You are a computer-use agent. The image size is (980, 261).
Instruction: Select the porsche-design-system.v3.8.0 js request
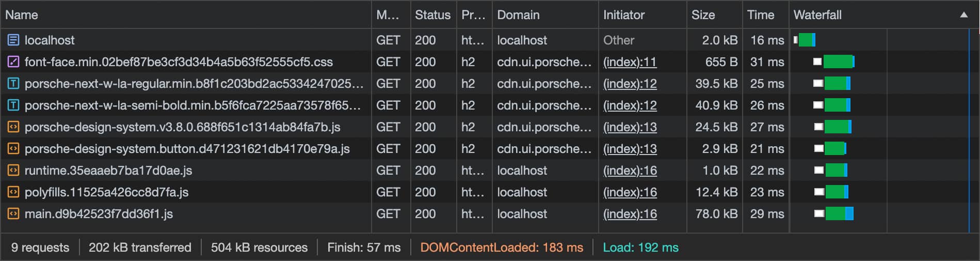(183, 127)
